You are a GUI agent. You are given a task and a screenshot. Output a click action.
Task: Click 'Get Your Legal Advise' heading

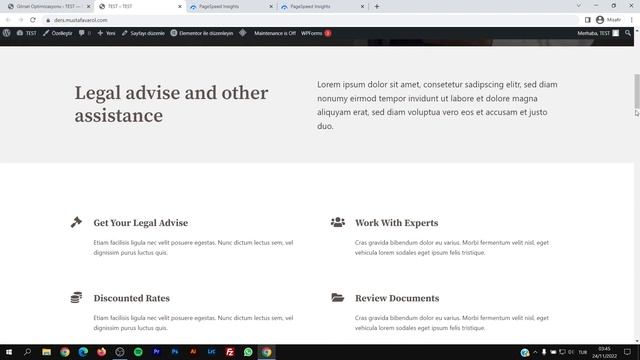[141, 223]
